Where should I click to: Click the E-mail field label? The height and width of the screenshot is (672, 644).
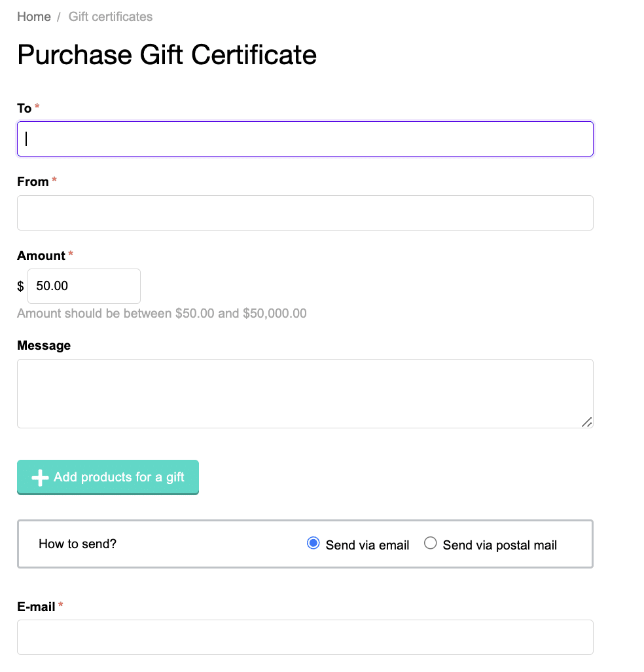tap(36, 607)
